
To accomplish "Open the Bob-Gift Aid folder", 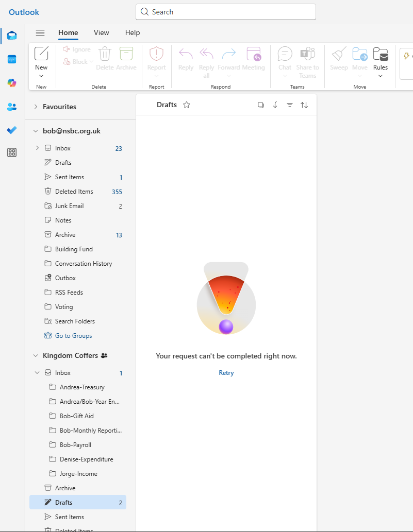I will click(78, 416).
